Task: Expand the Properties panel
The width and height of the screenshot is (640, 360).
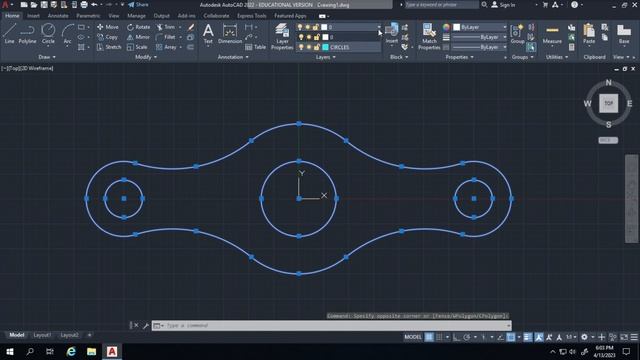Action: 460,57
